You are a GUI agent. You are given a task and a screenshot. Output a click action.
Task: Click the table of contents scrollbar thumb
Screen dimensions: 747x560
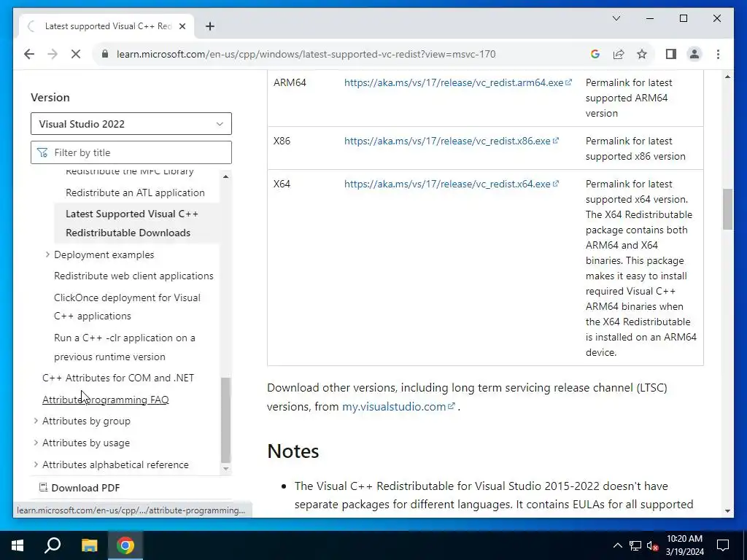pyautogui.click(x=226, y=420)
